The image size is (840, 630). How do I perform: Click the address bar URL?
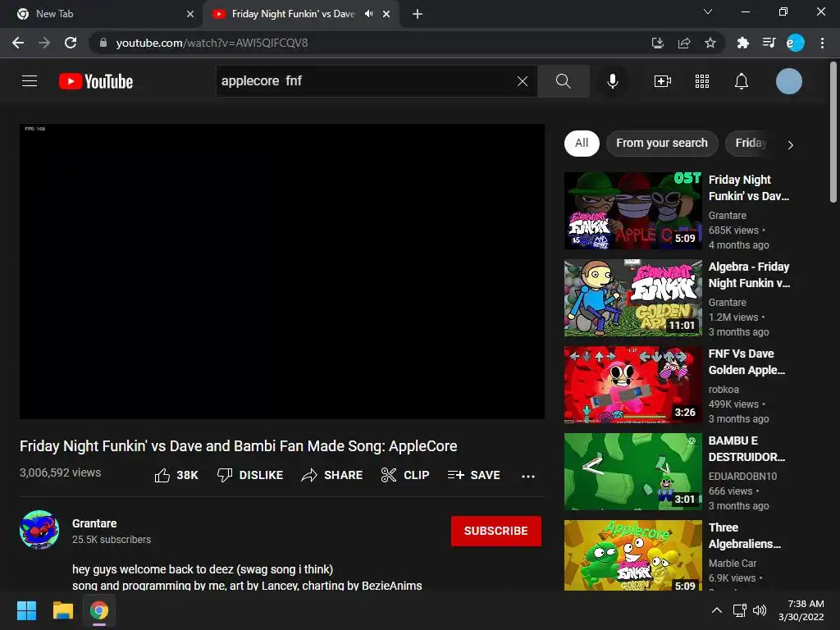212,43
